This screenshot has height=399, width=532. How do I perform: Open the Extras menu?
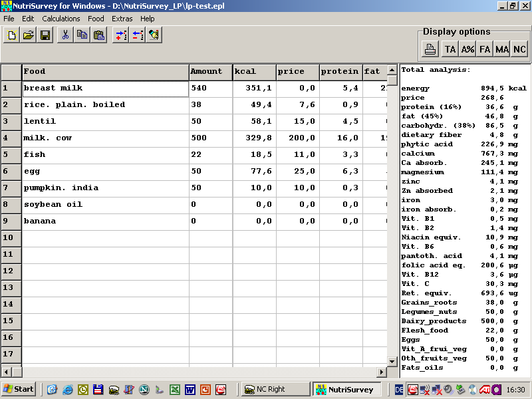pos(122,19)
